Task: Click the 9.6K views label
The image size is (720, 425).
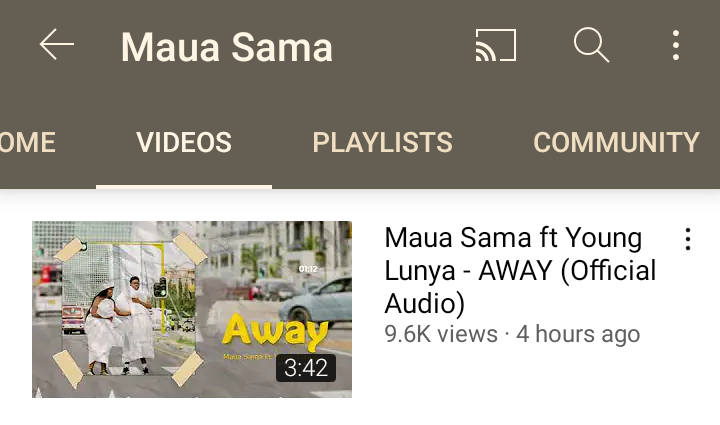Action: 441,334
